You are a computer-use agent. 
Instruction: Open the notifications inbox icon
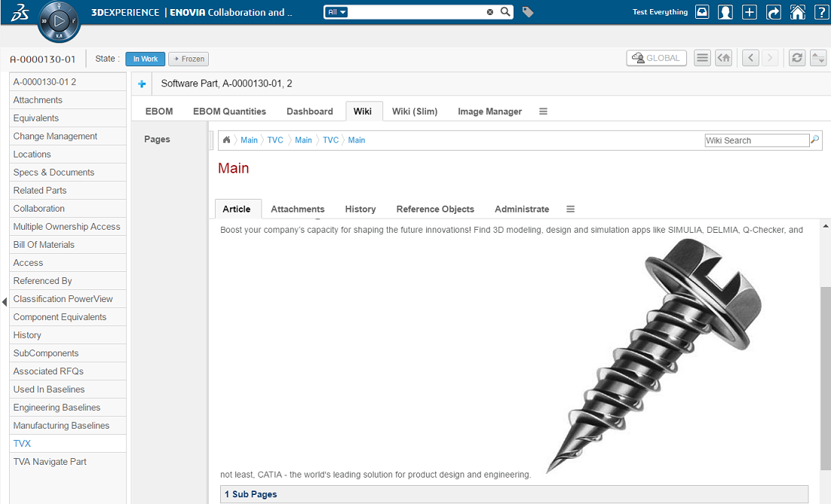coord(702,12)
